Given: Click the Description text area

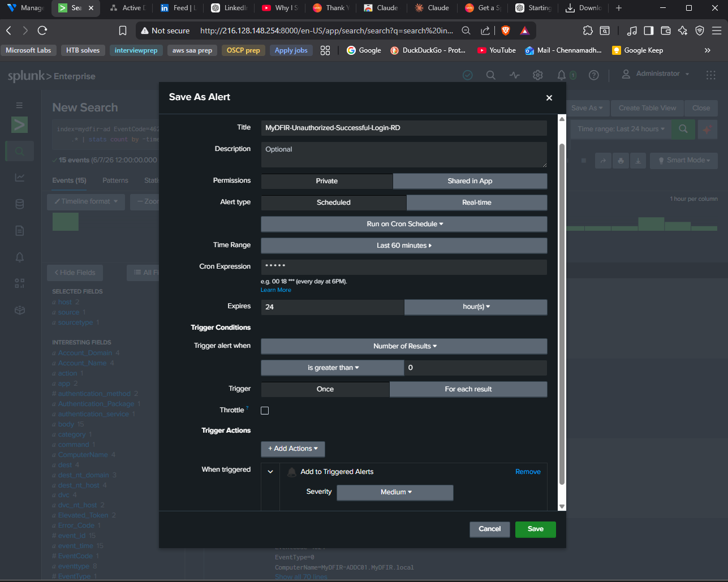Looking at the screenshot, I should coord(404,154).
